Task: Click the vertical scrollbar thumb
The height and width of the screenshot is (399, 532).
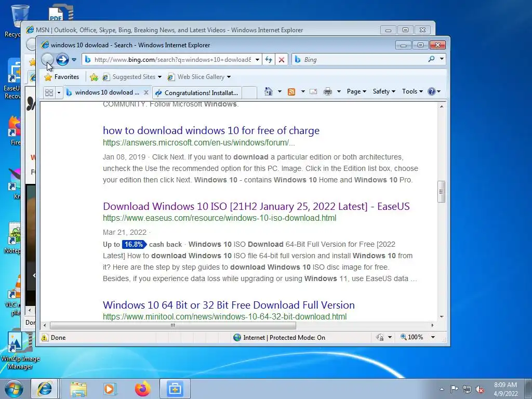Action: click(442, 191)
